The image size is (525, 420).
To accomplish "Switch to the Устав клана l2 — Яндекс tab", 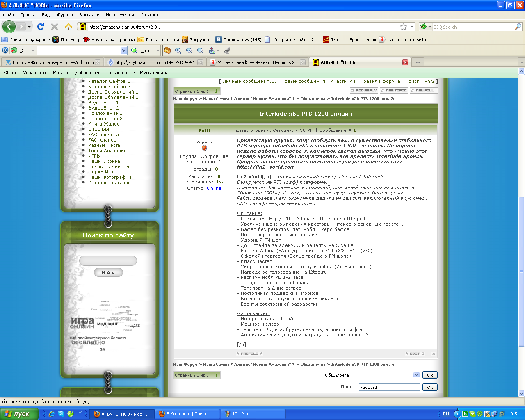I will coord(258,62).
